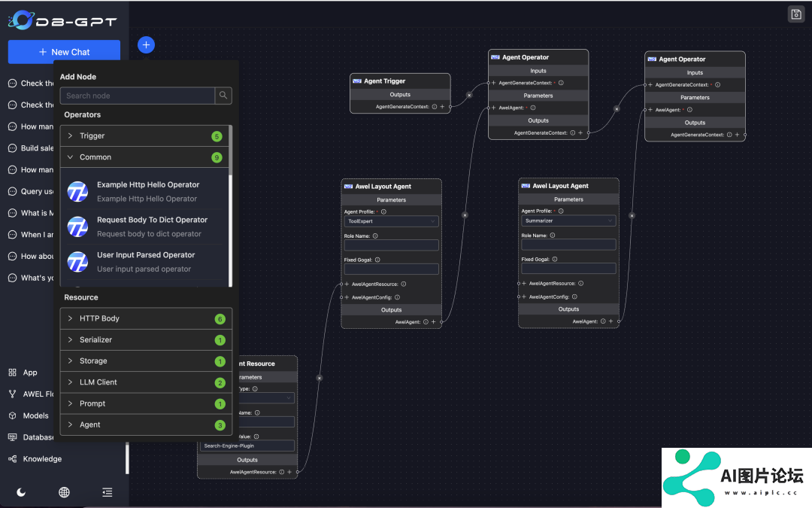
Task: Click the Search-Engine-Plugin value field
Action: point(247,446)
